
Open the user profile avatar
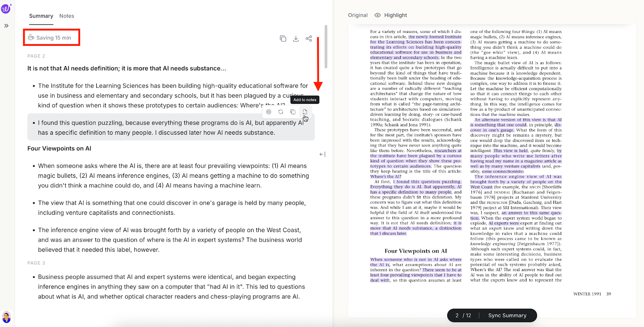pos(6,317)
